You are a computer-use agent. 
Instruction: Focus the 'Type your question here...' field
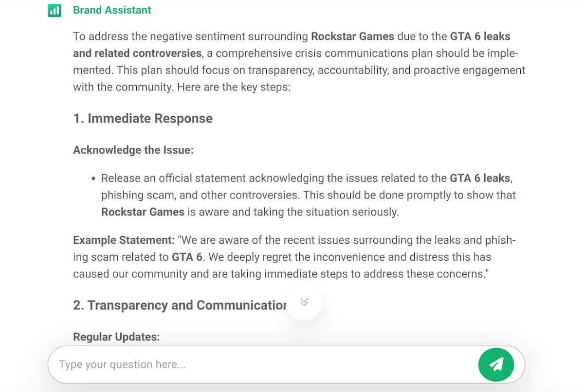point(263,364)
